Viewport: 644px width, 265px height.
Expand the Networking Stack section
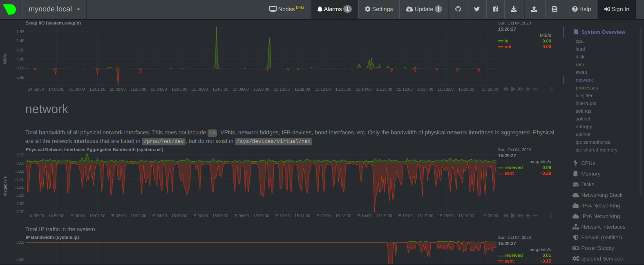pyautogui.click(x=598, y=195)
